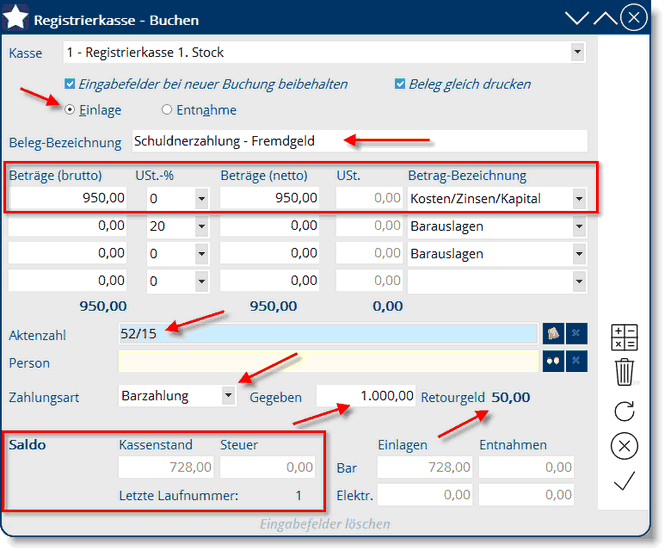Select the Entnahme radio button
Viewport: 665px width, 551px height.
coord(167,110)
